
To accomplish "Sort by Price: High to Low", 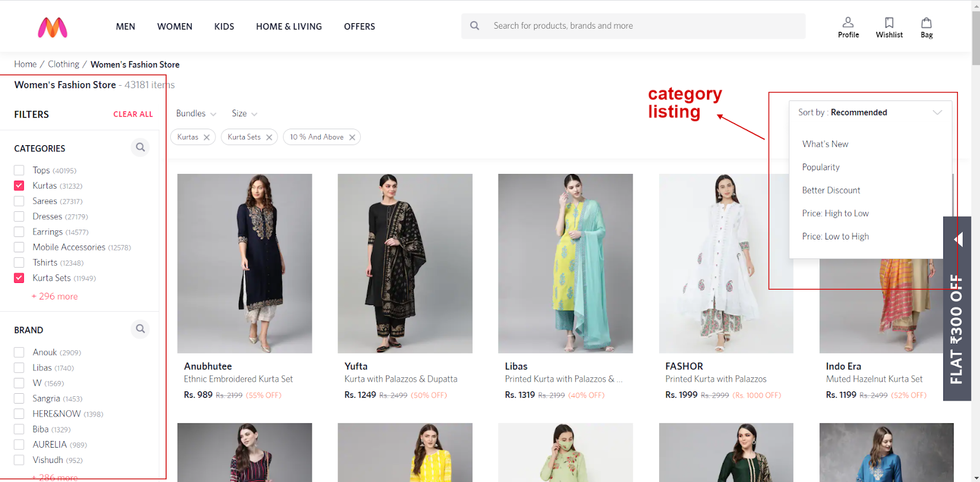I will pyautogui.click(x=835, y=213).
